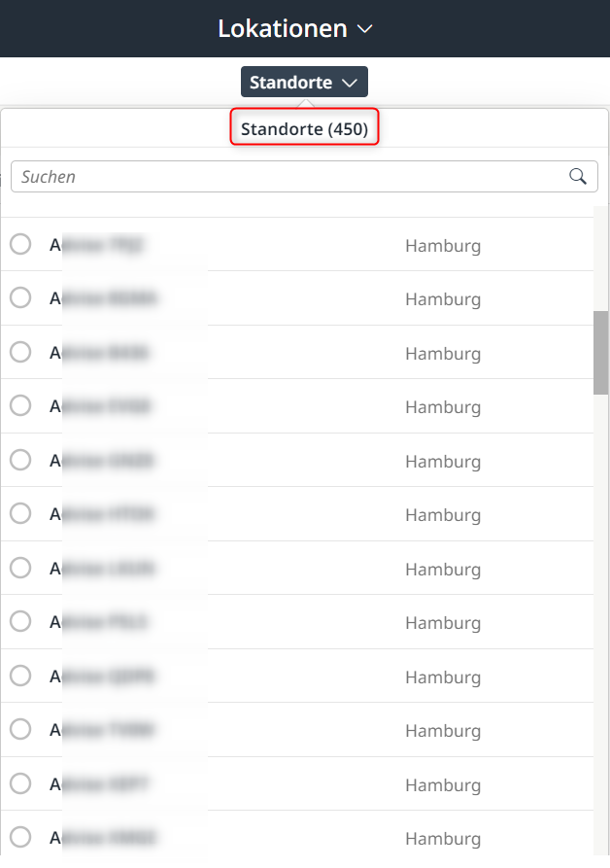The image size is (610, 868).
Task: Click the highlighted Standorte (450) panel header
Action: (x=304, y=128)
